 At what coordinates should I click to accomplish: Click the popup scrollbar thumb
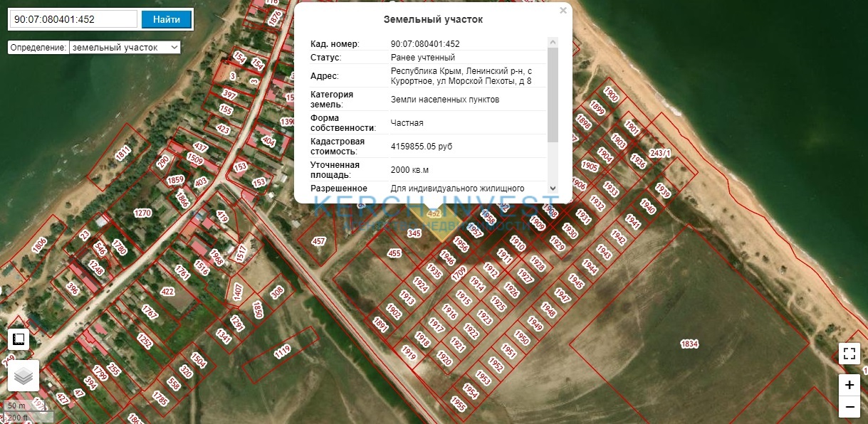click(553, 95)
